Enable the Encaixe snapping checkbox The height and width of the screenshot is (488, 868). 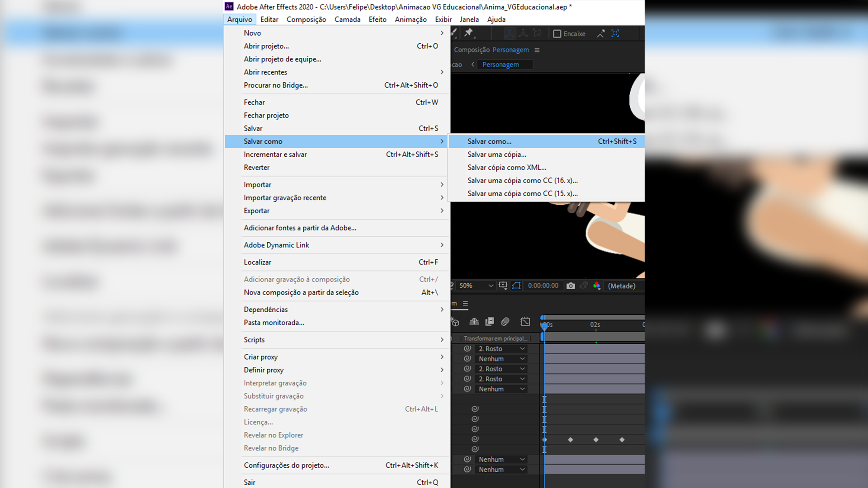pos(557,34)
